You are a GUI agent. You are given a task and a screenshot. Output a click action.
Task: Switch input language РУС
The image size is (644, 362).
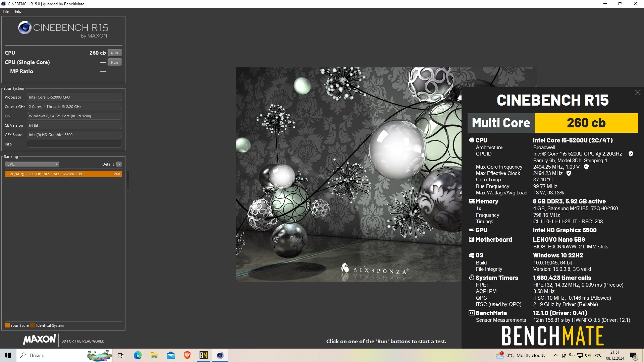point(598,355)
